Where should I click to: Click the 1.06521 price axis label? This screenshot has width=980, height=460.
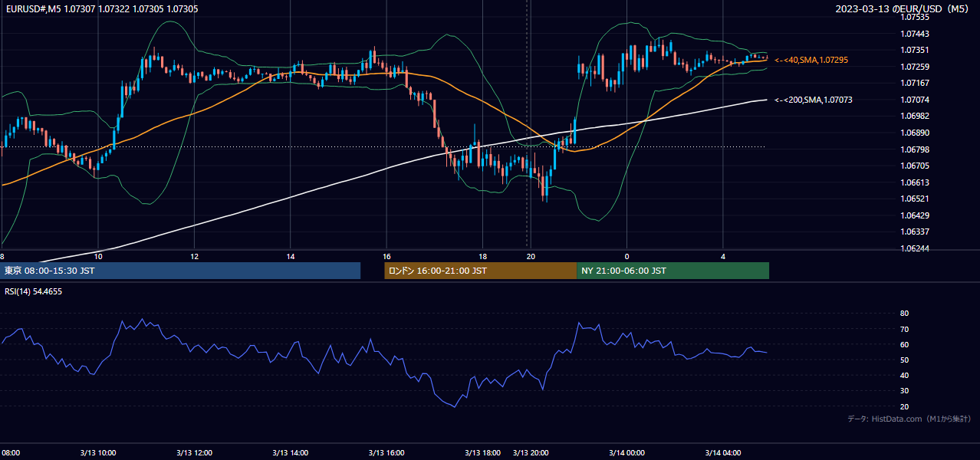[915, 199]
